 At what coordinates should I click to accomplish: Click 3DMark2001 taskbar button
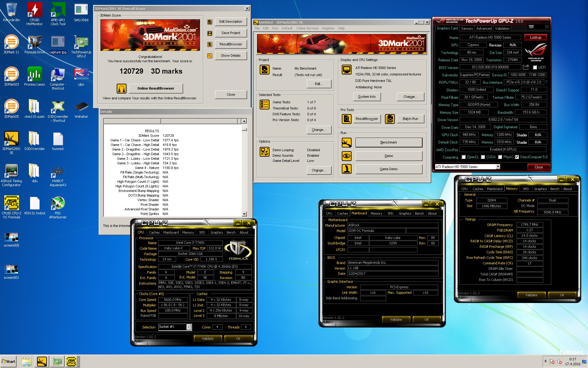click(42, 362)
